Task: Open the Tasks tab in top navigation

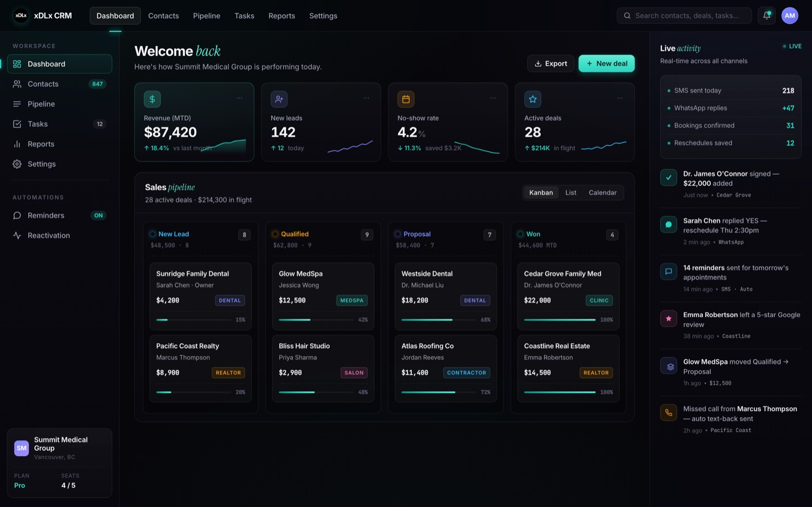Action: click(244, 16)
